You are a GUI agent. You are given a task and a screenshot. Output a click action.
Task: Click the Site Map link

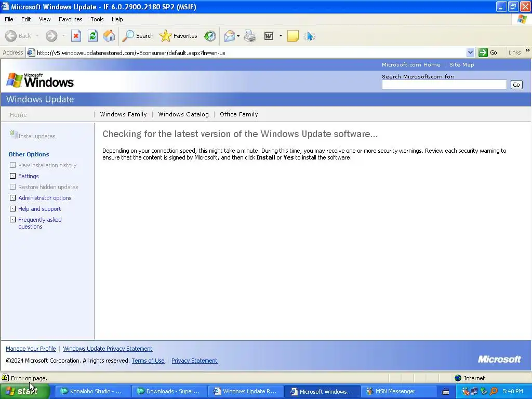(x=462, y=64)
